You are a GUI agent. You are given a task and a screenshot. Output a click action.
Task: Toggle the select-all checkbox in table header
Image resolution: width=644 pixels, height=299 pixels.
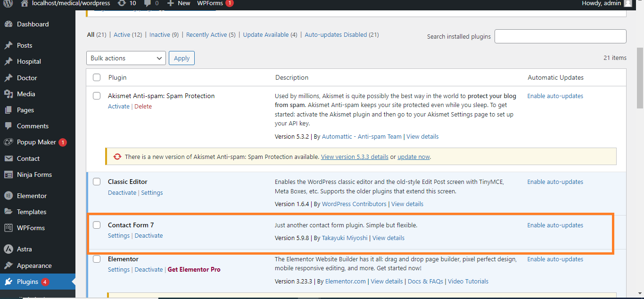[x=97, y=77]
